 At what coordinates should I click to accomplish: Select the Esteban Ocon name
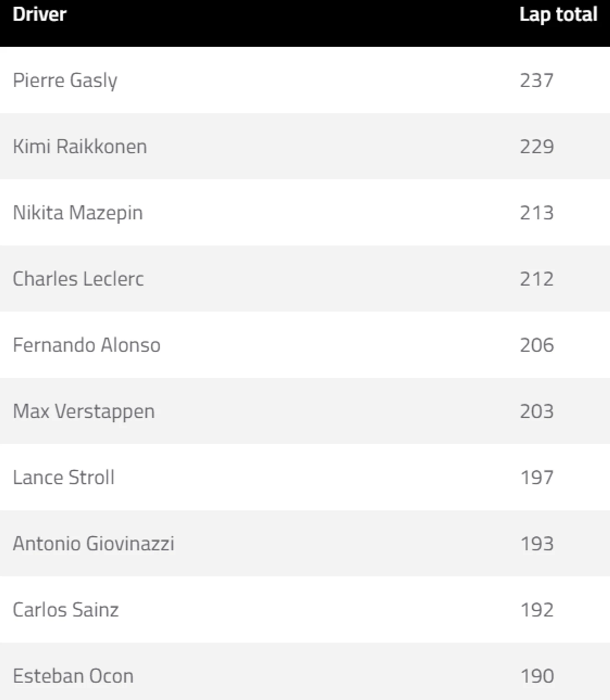tap(73, 676)
